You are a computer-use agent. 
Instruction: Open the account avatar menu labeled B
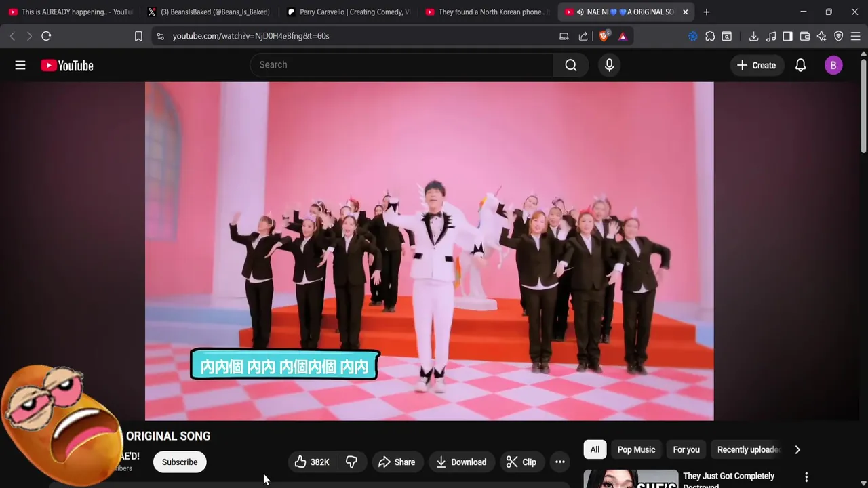[x=833, y=65]
